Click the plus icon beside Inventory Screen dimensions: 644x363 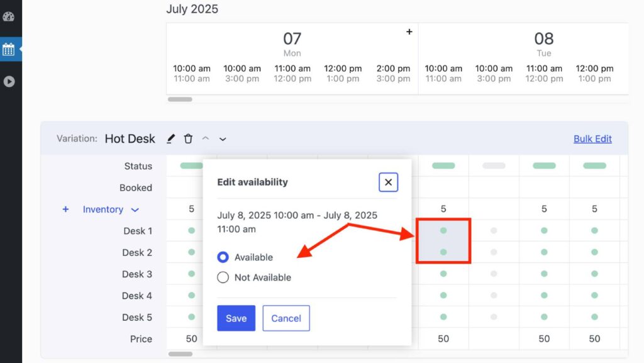tap(65, 209)
